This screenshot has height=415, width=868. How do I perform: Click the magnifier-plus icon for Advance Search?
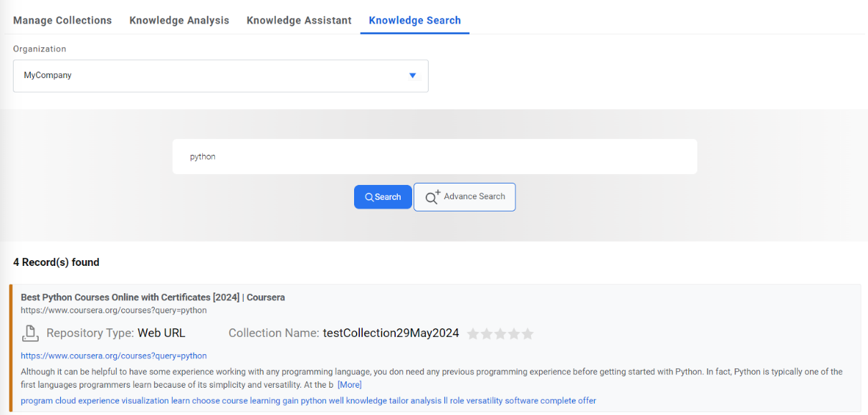pos(432,197)
